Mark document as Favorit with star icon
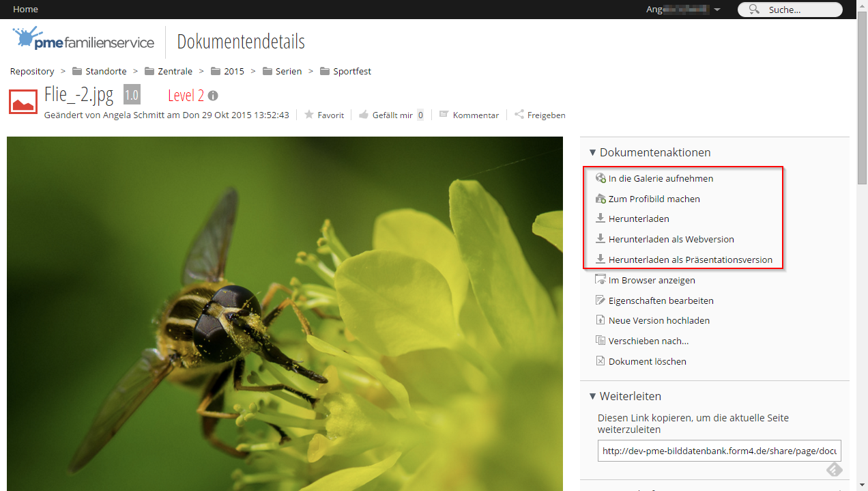 point(309,115)
